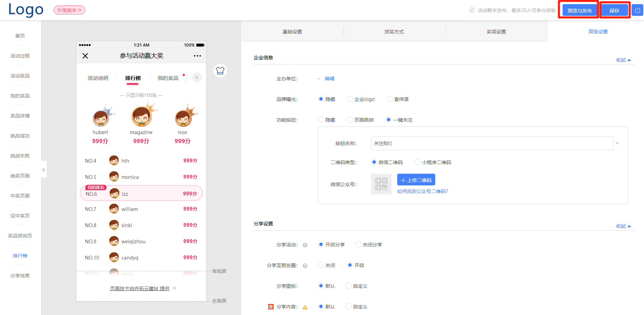Select 活动说明 tab in phone preview
This screenshot has height=315, width=644.
click(x=98, y=78)
